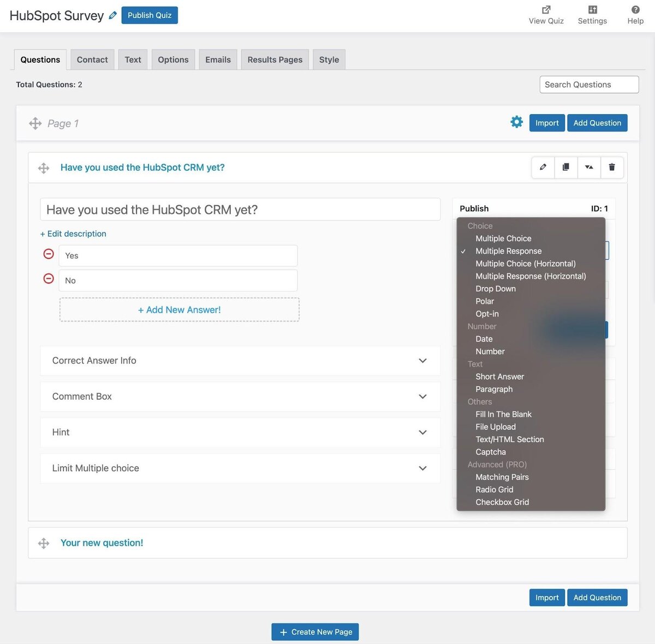Click the move question arrows icon
Viewport: 655px width, 644px height.
click(x=589, y=167)
